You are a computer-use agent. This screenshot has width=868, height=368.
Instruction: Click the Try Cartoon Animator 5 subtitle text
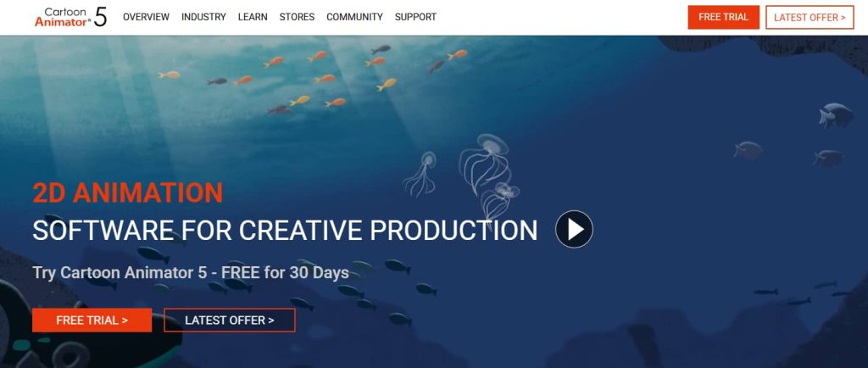[x=191, y=273]
